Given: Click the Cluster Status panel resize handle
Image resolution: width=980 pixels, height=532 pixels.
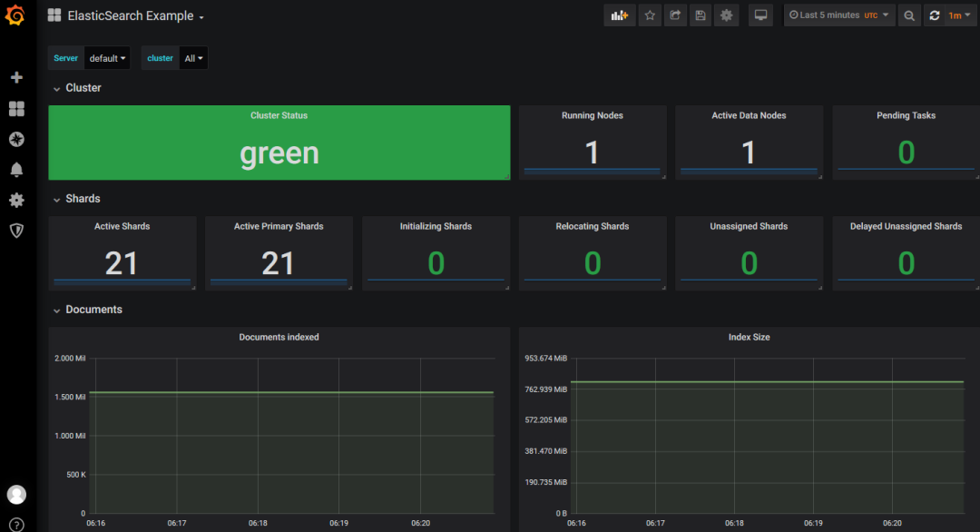Looking at the screenshot, I should [x=507, y=177].
